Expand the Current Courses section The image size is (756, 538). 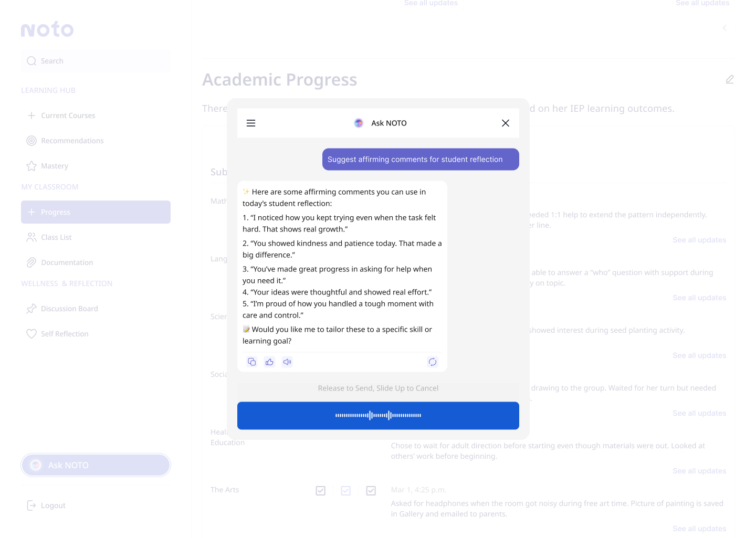pyautogui.click(x=31, y=115)
